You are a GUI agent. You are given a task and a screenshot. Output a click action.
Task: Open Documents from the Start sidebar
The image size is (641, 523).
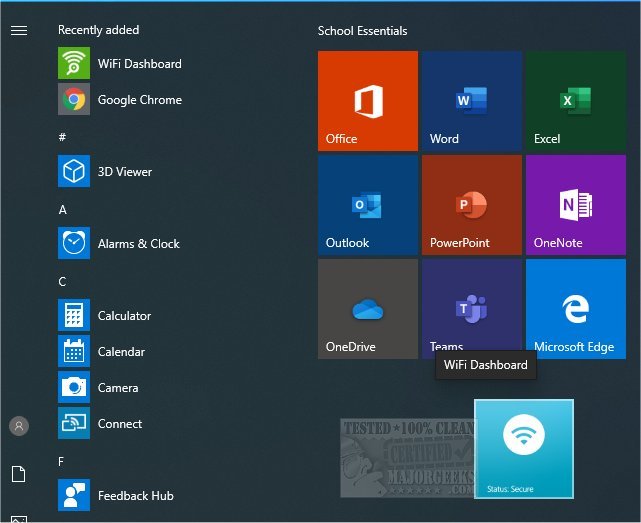pyautogui.click(x=18, y=474)
